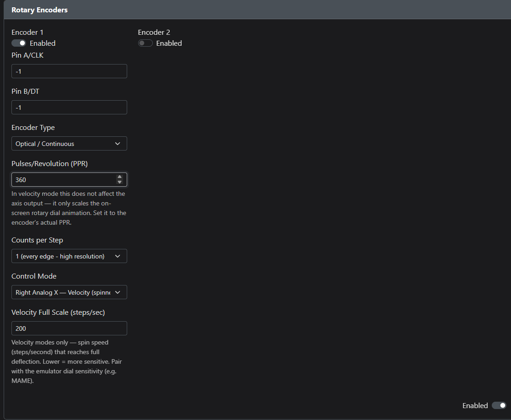Click the help text starting "Velocity modes only"
Viewport: 511px width, 420px height.
tap(66, 361)
